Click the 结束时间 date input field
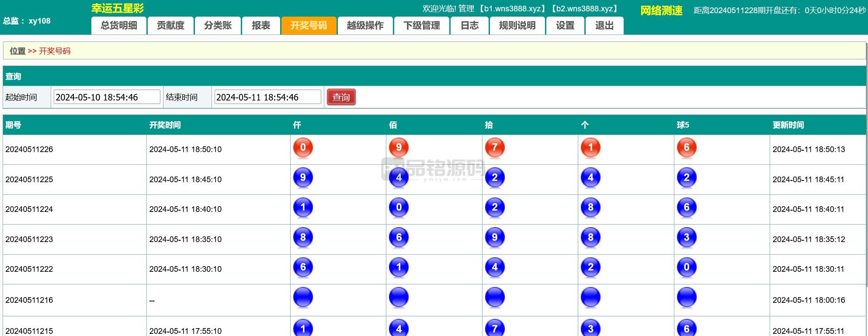Screen dimensions: 868x336 click(x=267, y=97)
